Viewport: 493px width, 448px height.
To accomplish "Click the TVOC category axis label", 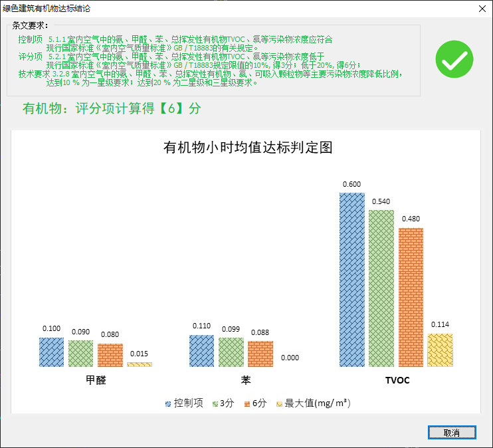I will pos(397,380).
